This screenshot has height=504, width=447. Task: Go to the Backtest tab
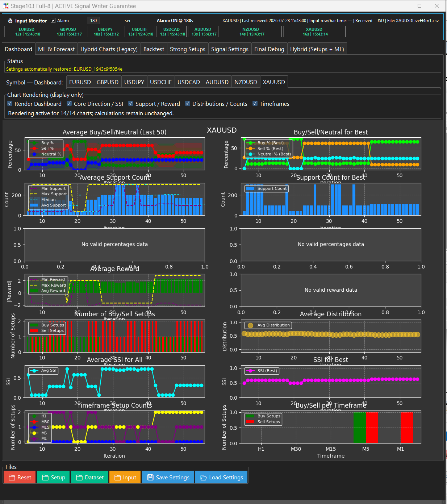point(154,49)
